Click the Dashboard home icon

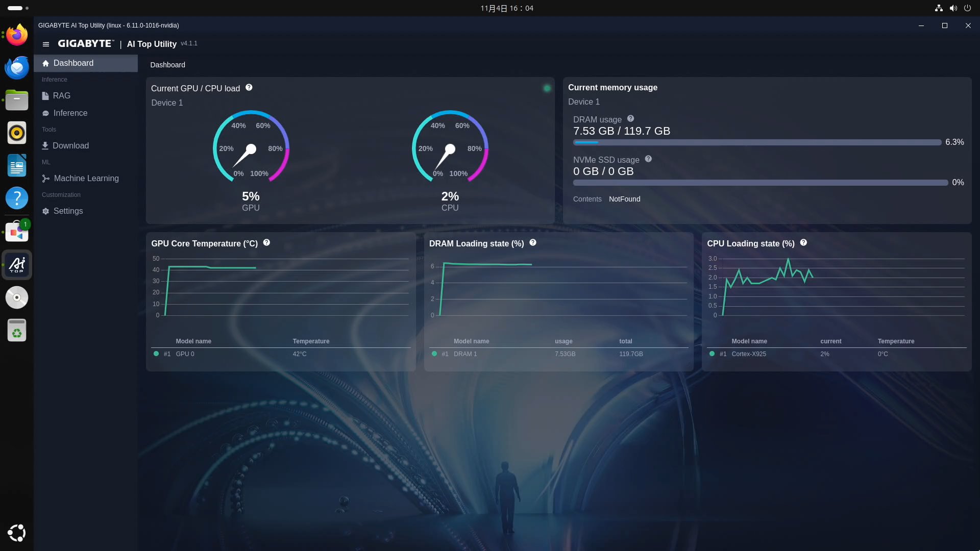point(46,63)
